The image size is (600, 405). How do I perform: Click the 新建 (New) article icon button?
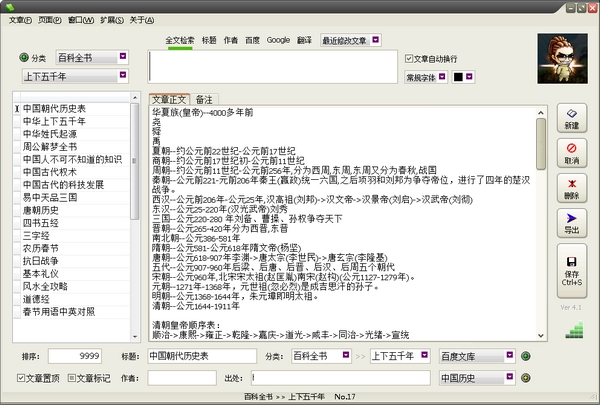coord(572,116)
